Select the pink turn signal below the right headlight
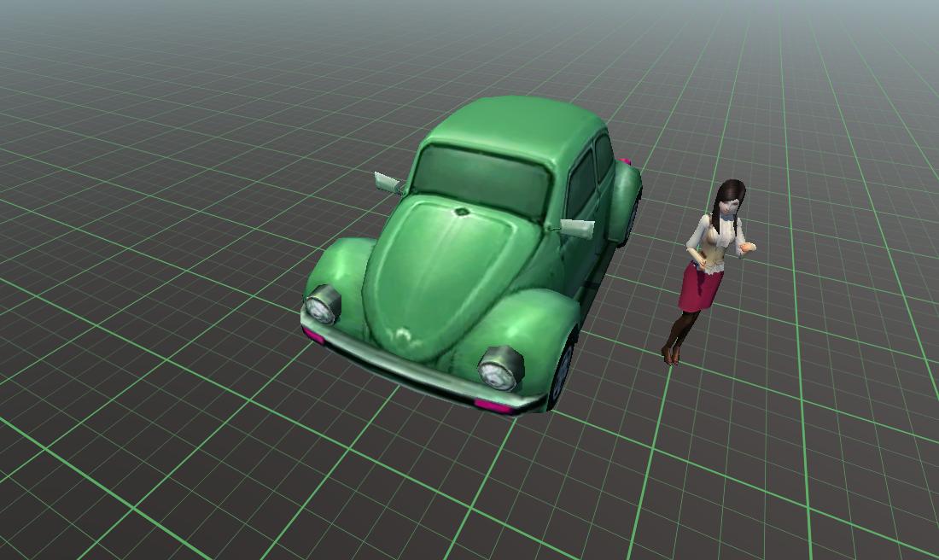939x560 pixels. (493, 405)
